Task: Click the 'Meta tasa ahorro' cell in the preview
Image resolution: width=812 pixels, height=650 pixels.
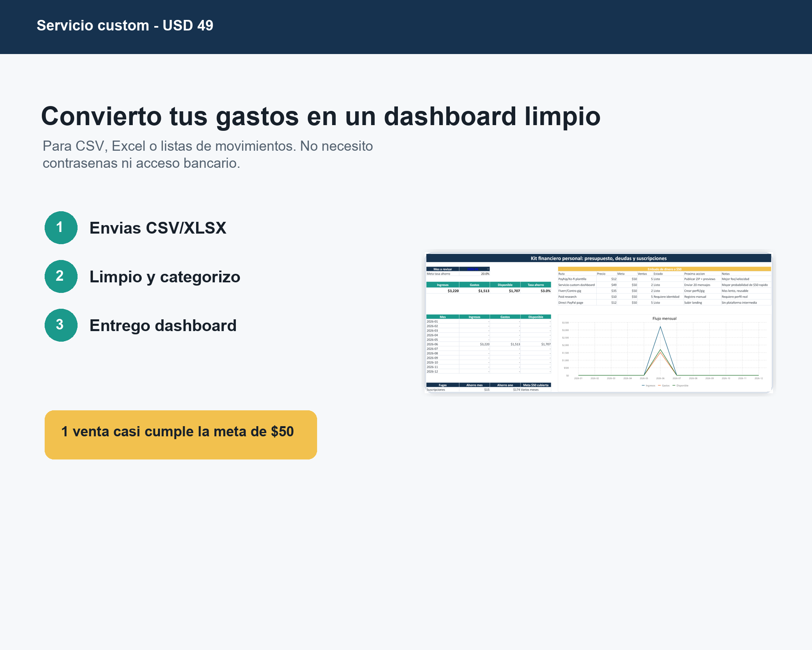Action: (443, 274)
